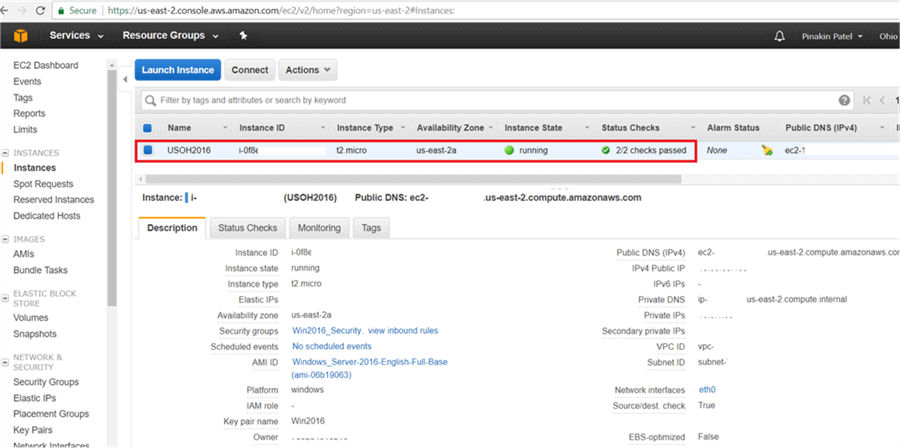Switch to the Tags details tab
This screenshot has width=900, height=448.
click(371, 228)
